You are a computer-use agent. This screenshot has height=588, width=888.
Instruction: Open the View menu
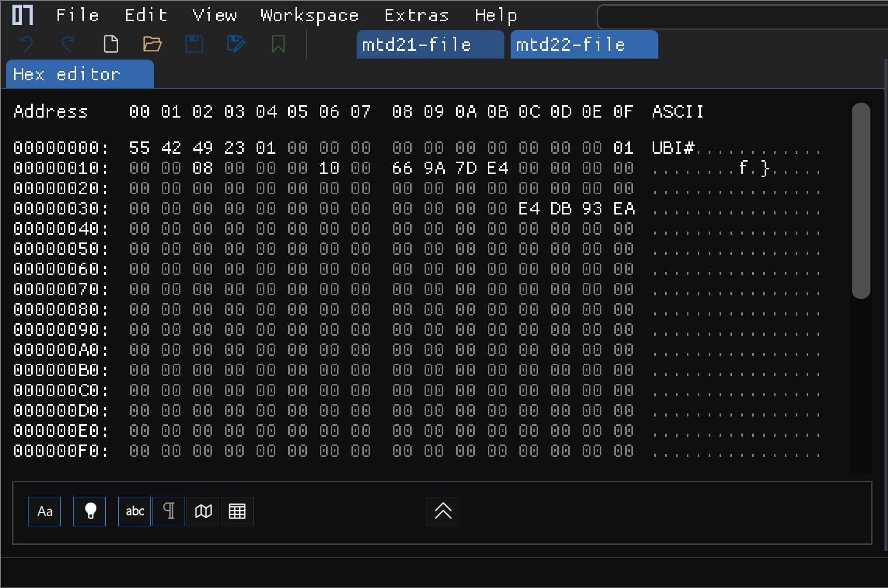pyautogui.click(x=215, y=16)
